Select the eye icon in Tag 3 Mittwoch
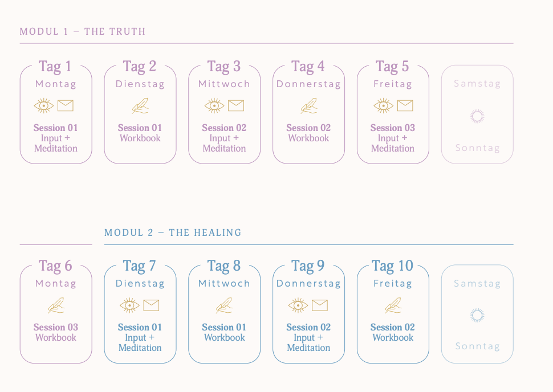The height and width of the screenshot is (392, 553). (x=214, y=106)
